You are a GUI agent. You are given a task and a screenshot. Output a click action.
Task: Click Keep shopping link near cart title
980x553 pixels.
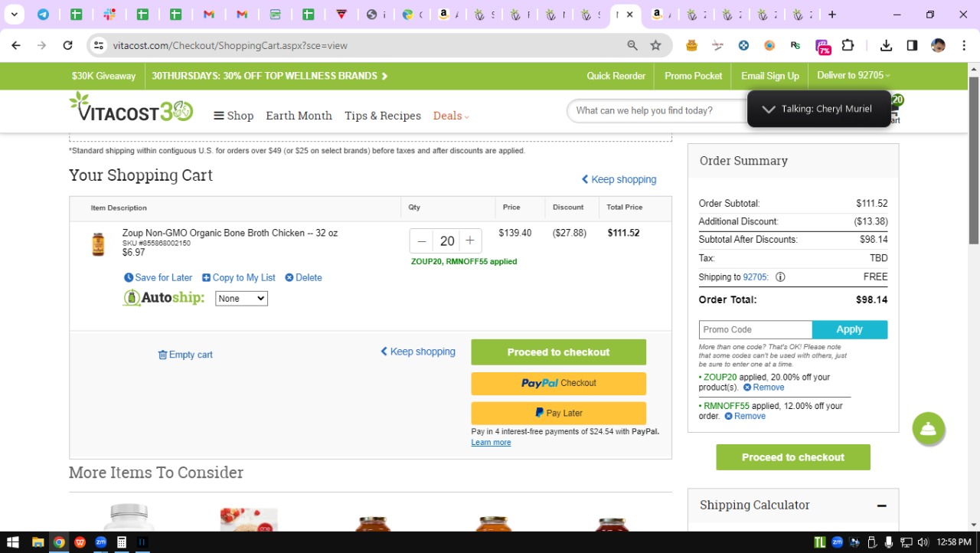619,179
